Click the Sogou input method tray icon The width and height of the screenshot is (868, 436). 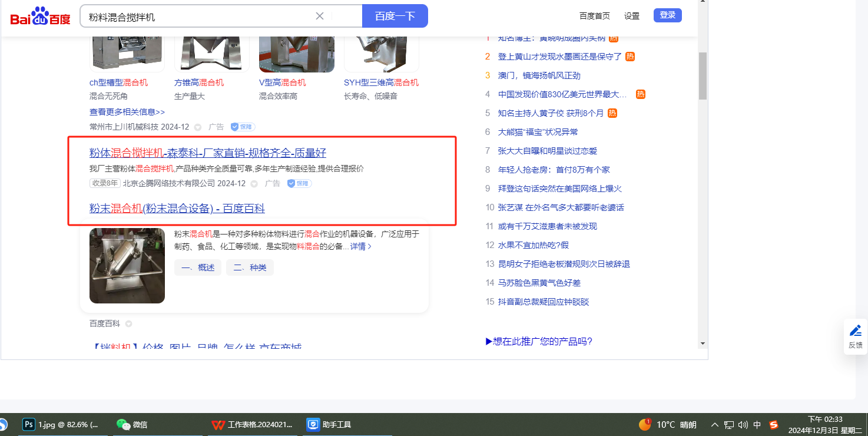pyautogui.click(x=774, y=424)
